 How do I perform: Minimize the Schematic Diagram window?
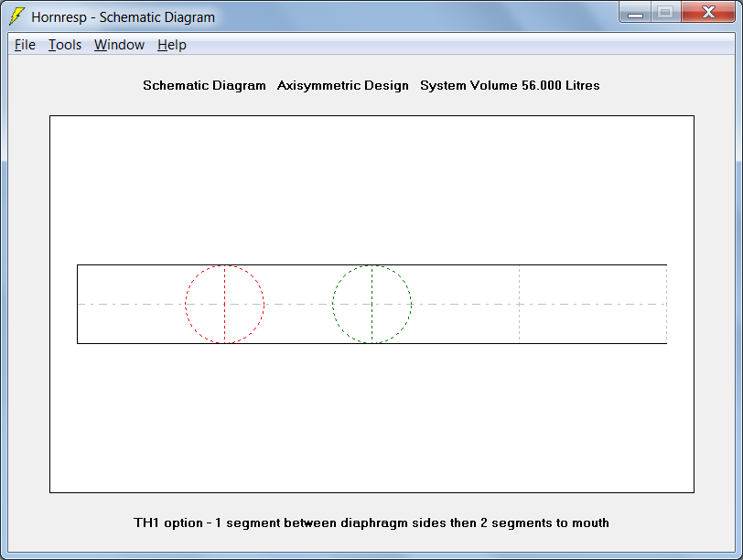click(x=635, y=12)
